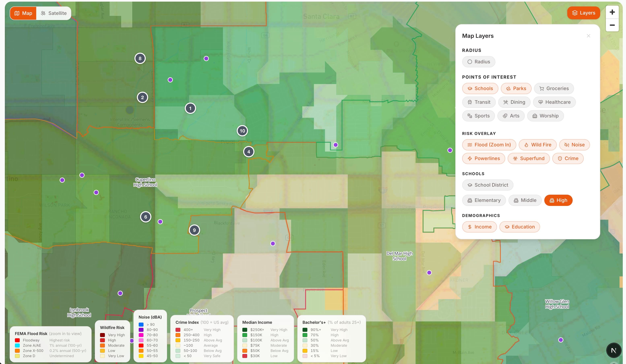Switch to Map view

pyautogui.click(x=23, y=13)
